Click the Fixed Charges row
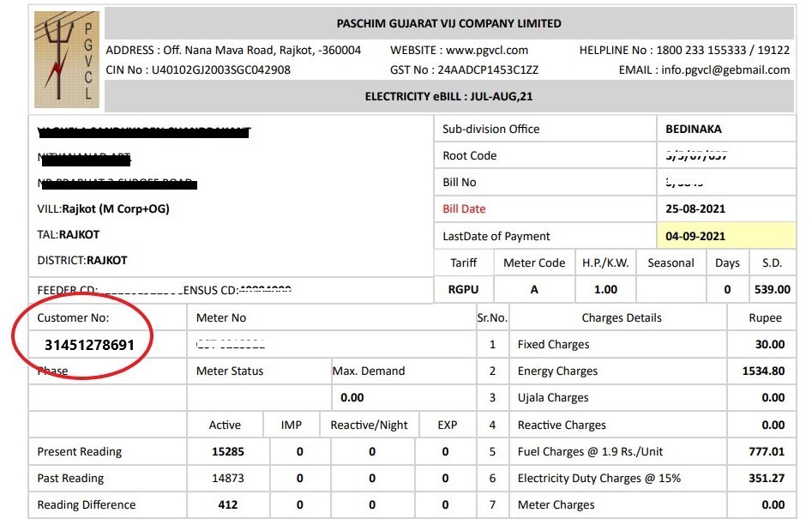The width and height of the screenshot is (812, 519). pyautogui.click(x=553, y=345)
